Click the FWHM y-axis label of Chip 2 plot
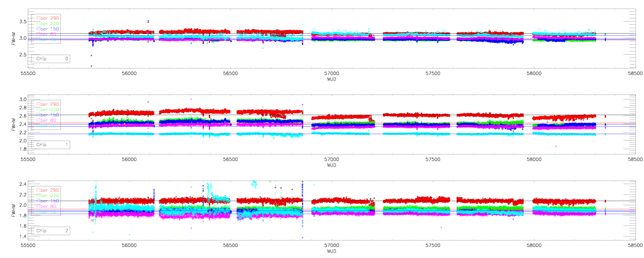Image resolution: width=644 pixels, height=258 pixels. click(x=14, y=211)
